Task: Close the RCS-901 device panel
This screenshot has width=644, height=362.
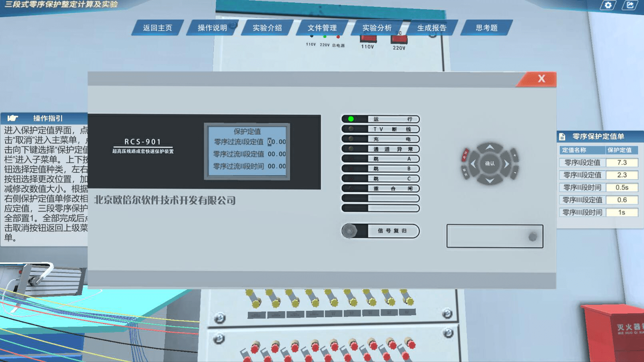Action: pyautogui.click(x=541, y=78)
